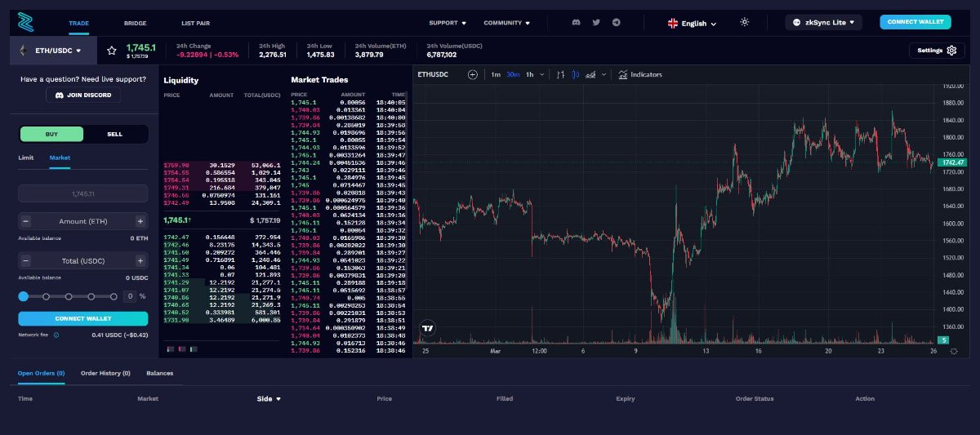Click the Discord icon in the header
980x435 pixels.
(x=576, y=23)
